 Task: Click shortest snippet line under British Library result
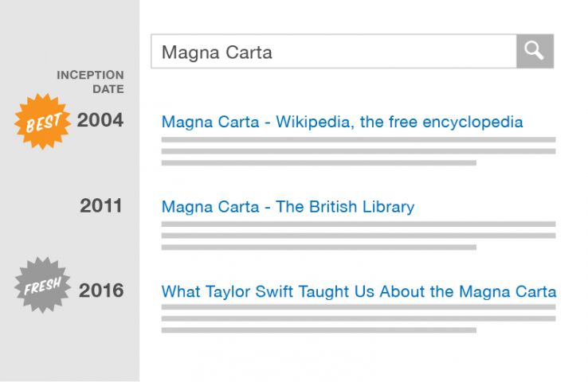(319, 248)
